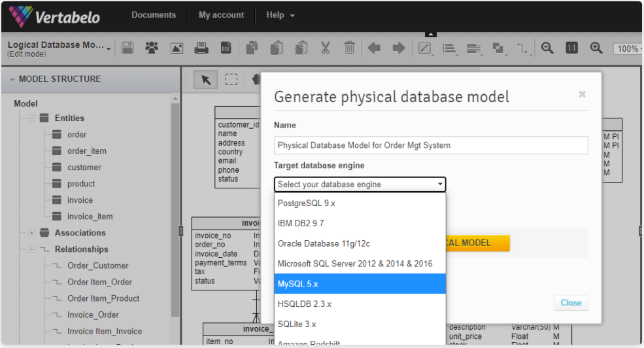Click the Export as image icon
This screenshot has width=644, height=348.
pos(177,48)
